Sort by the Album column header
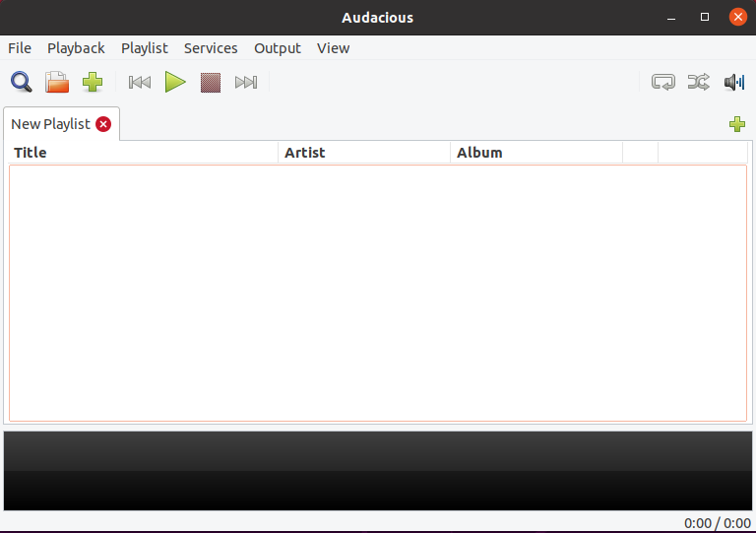The width and height of the screenshot is (756, 533). pos(536,153)
